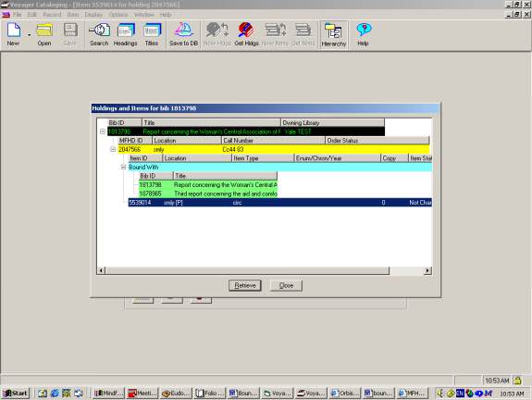This screenshot has height=400, width=532.
Task: Click the grayed Save toolbar icon
Action: [70, 30]
